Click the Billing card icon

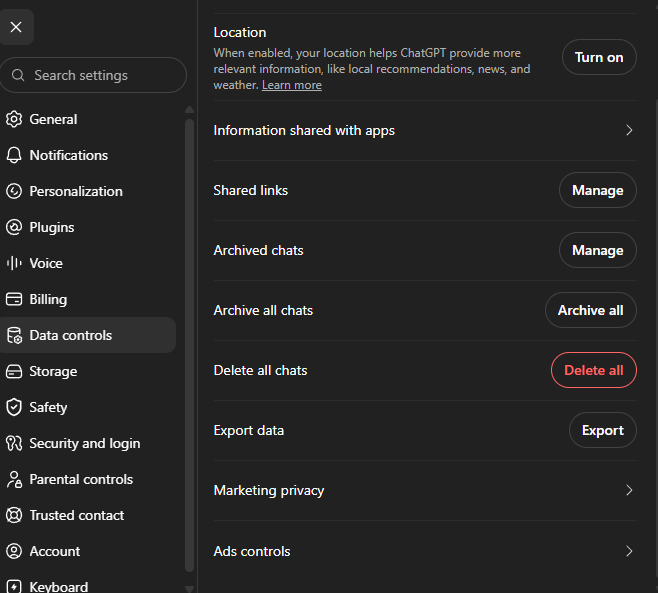point(14,299)
